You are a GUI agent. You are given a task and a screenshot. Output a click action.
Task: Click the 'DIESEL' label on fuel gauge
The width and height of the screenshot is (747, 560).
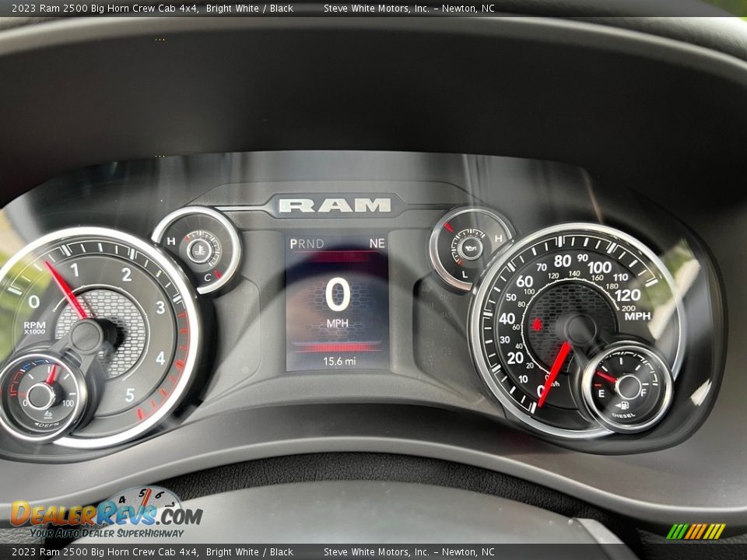(623, 415)
